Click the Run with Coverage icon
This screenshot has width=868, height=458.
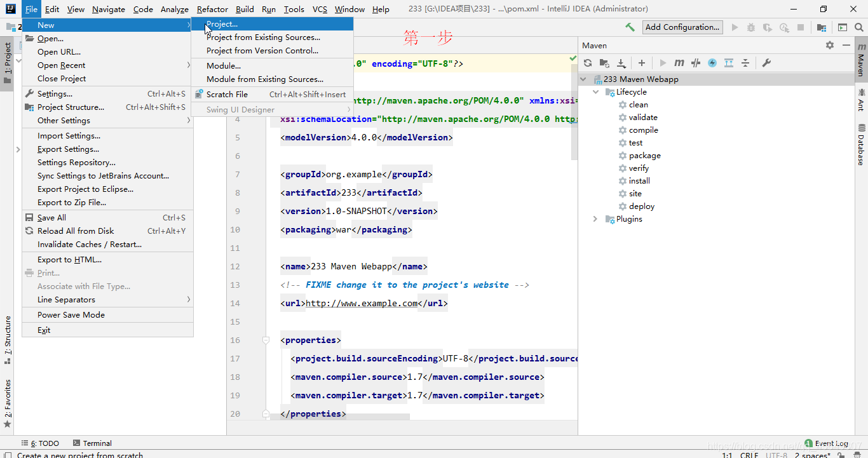pos(768,27)
